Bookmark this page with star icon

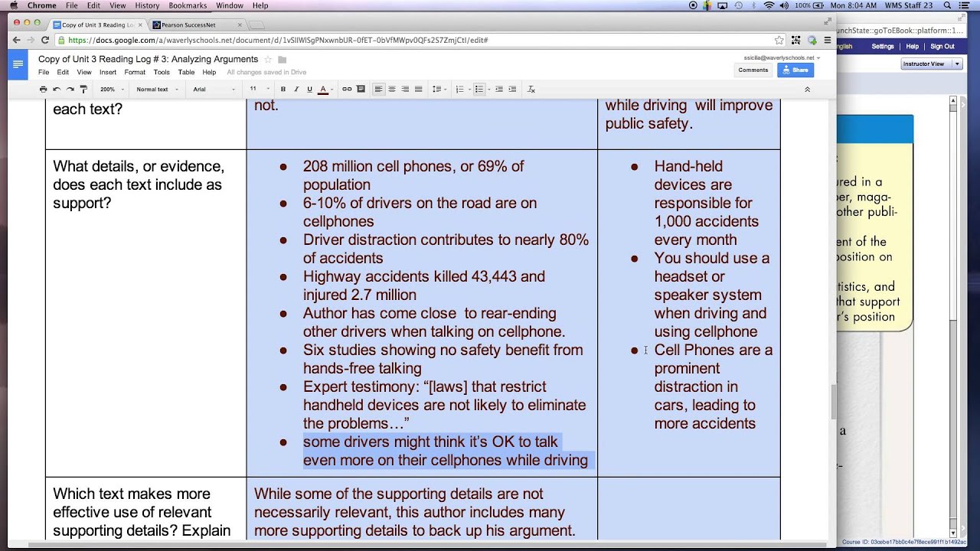pos(779,40)
